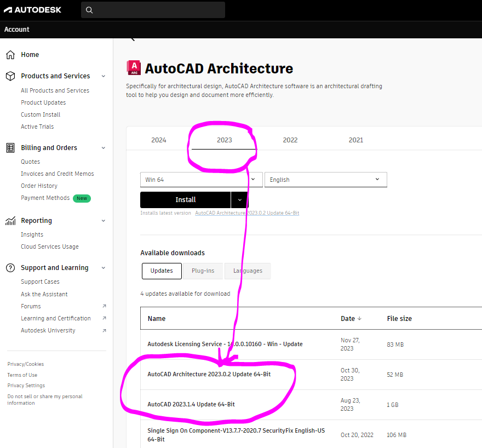Select the Languages download filter
The width and height of the screenshot is (482, 448).
(248, 271)
